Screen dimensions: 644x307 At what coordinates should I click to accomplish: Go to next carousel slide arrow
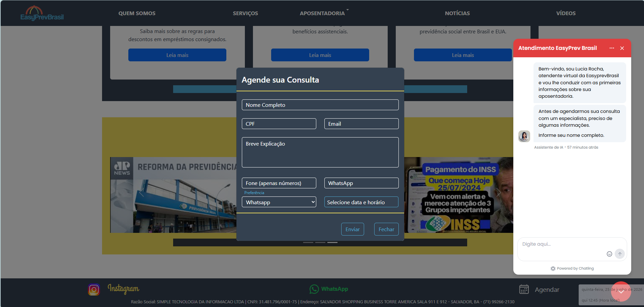498,192
